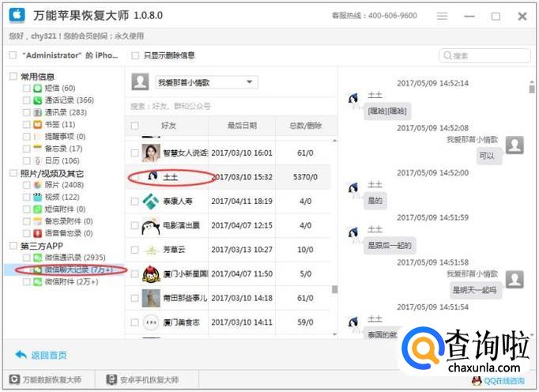Click the 微信通讯录 (2935) WeChat icon
The width and height of the screenshot is (539, 392).
(x=37, y=258)
